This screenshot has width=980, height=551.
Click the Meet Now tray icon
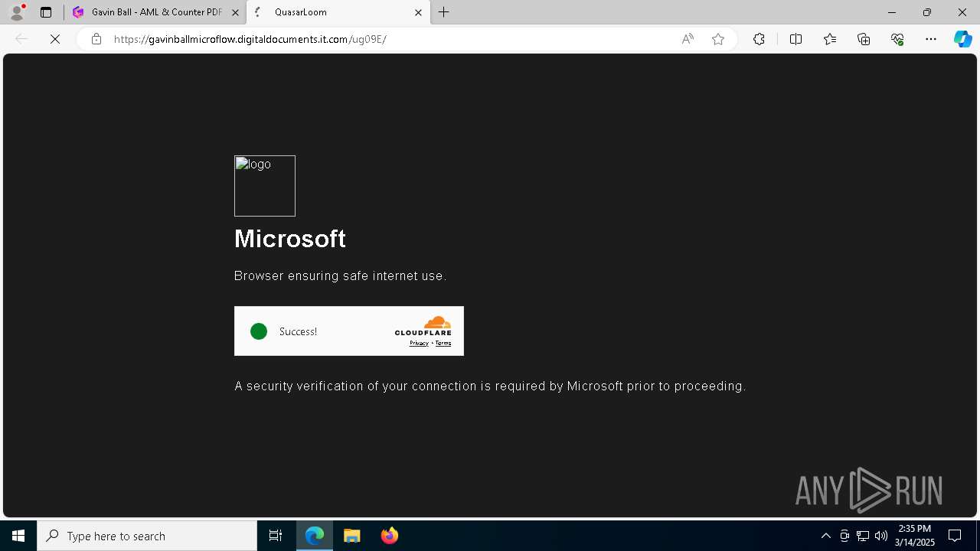[844, 536]
